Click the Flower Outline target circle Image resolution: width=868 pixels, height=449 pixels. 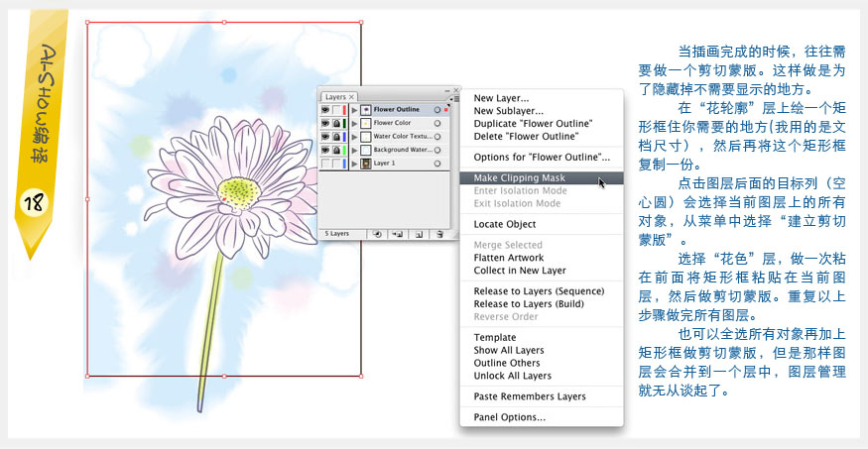pyautogui.click(x=437, y=109)
